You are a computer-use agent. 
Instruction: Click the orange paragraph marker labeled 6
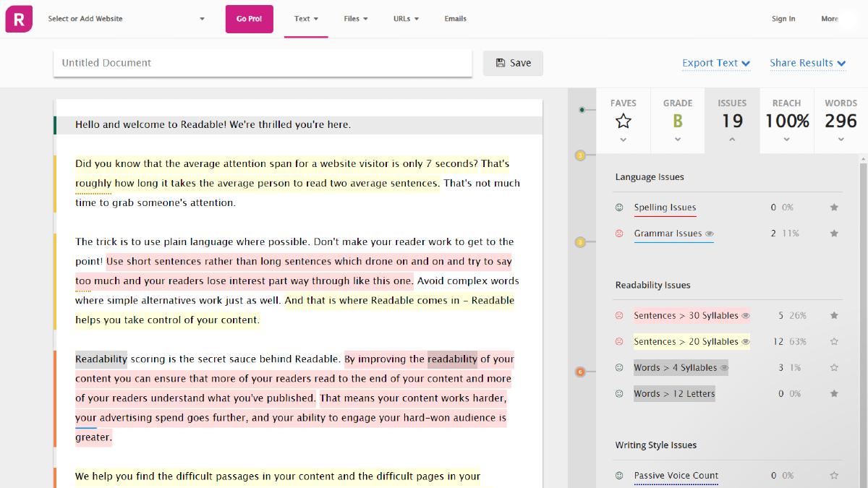[x=579, y=372]
